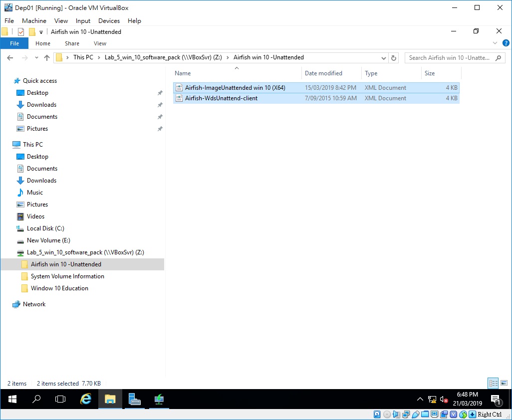Click the Explorer Help question mark icon
Image resolution: width=512 pixels, height=420 pixels.
(506, 43)
